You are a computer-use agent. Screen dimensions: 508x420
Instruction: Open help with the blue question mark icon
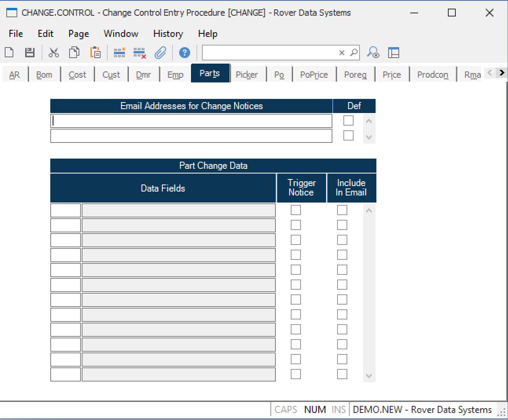[x=184, y=52]
